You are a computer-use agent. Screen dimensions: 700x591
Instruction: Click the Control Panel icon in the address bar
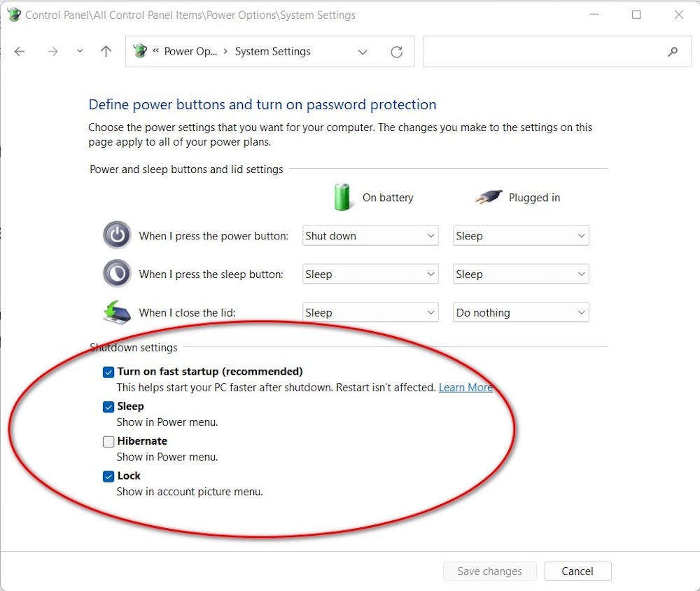pos(139,50)
